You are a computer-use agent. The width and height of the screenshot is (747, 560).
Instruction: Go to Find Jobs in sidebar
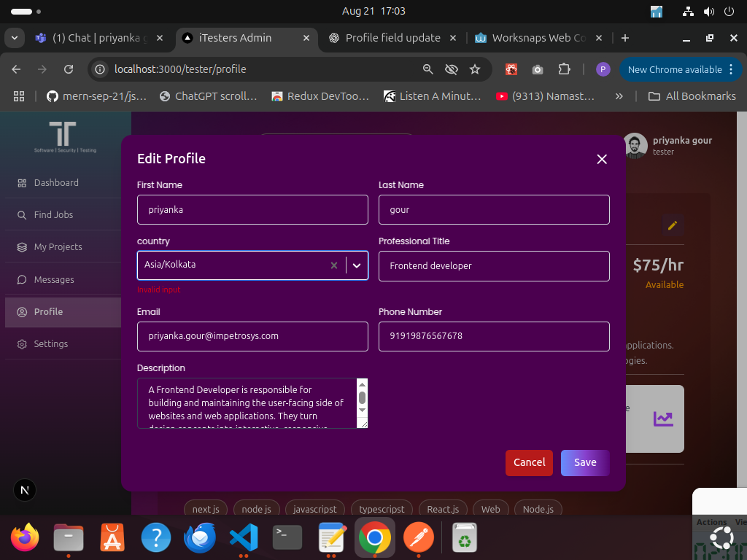[53, 215]
